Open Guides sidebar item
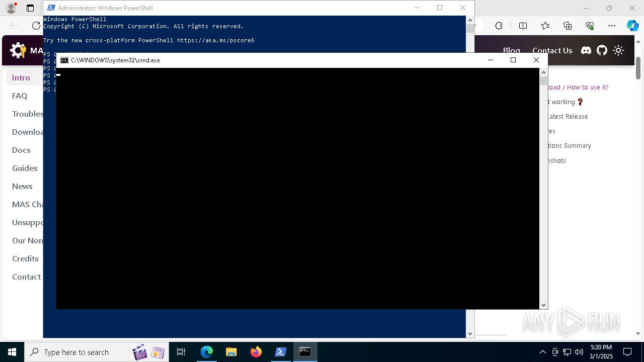644x362 pixels. 25,168
